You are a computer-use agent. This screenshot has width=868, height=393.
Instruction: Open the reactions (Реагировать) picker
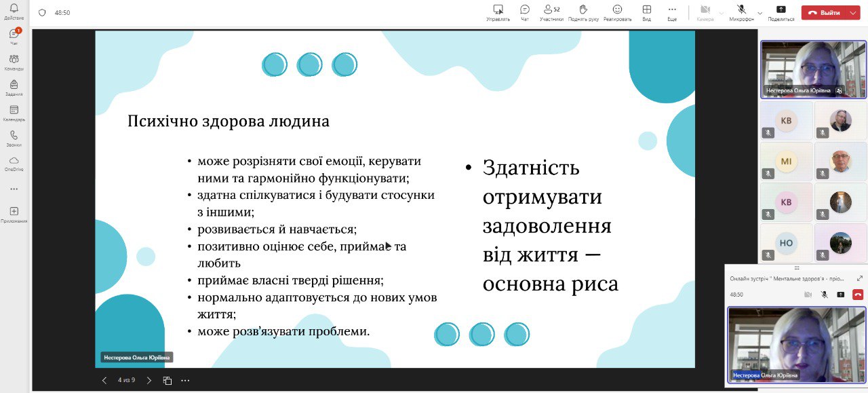(x=617, y=12)
